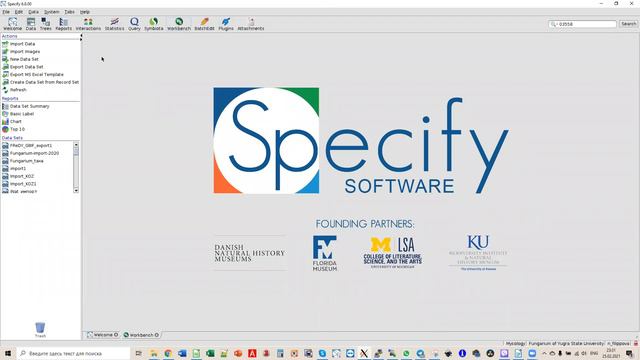This screenshot has width=640, height=360.
Task: Open the File menu
Action: pos(6,12)
